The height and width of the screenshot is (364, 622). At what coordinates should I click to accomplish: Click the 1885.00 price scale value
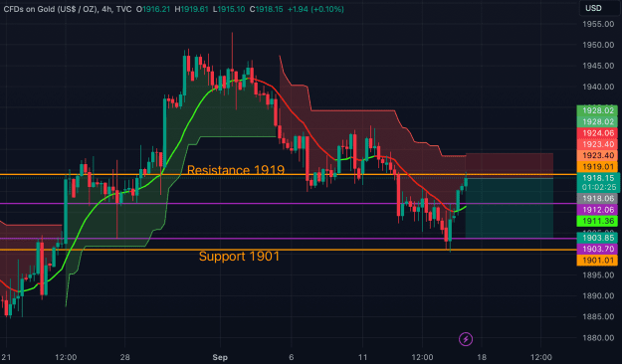pos(598,317)
